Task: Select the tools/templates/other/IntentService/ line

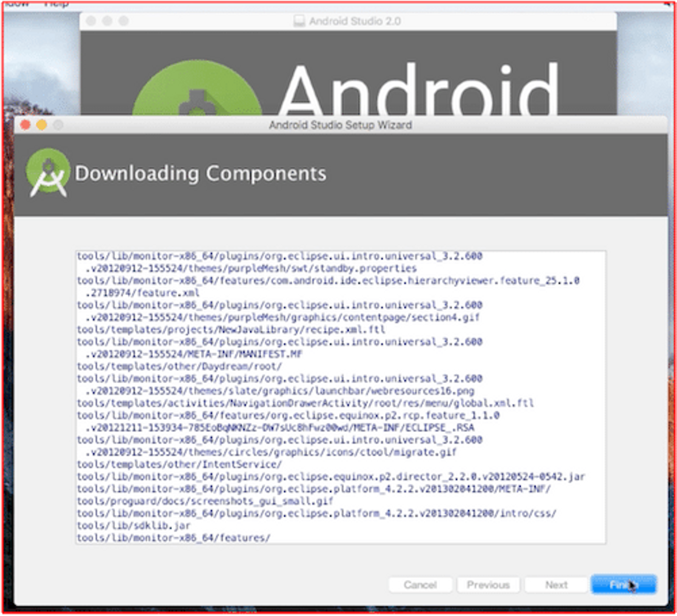Action: coord(180,464)
